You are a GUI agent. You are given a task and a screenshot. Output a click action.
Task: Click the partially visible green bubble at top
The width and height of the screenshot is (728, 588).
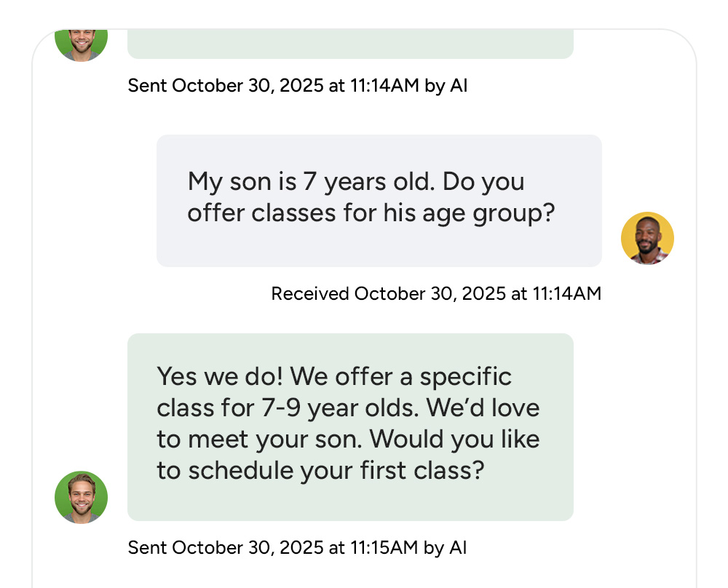point(350,44)
